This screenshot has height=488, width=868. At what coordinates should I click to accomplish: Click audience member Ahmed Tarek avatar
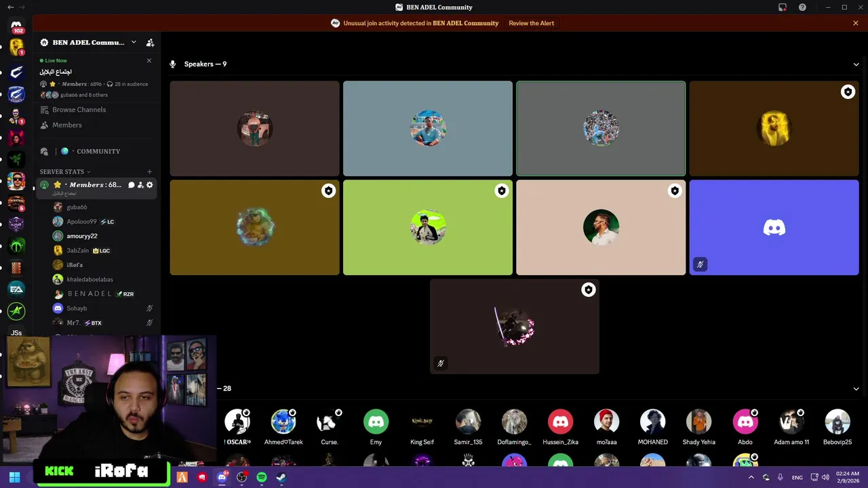(x=283, y=422)
